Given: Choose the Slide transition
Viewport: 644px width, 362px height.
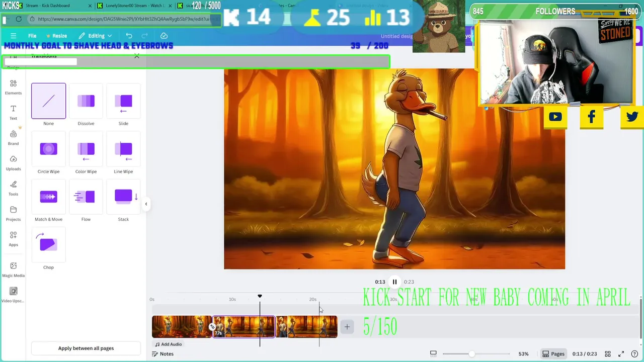Looking at the screenshot, I should (x=123, y=101).
